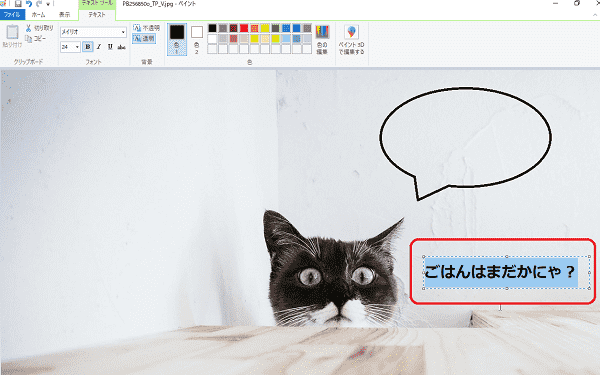Pick the solid red palette swatch

point(244,28)
